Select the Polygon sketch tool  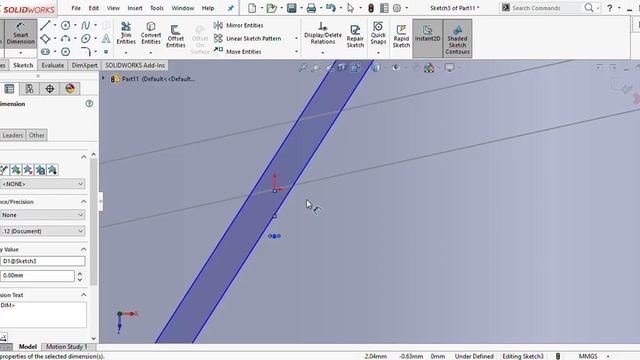point(65,52)
